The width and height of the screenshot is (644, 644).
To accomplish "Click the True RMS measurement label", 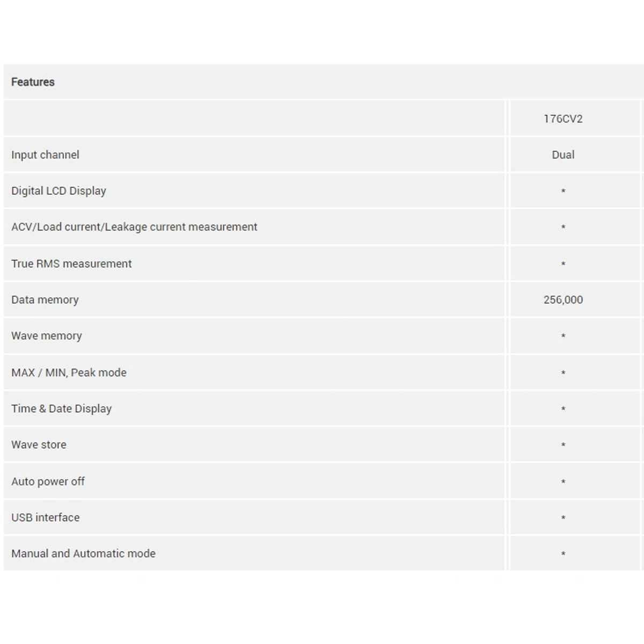I will (71, 264).
